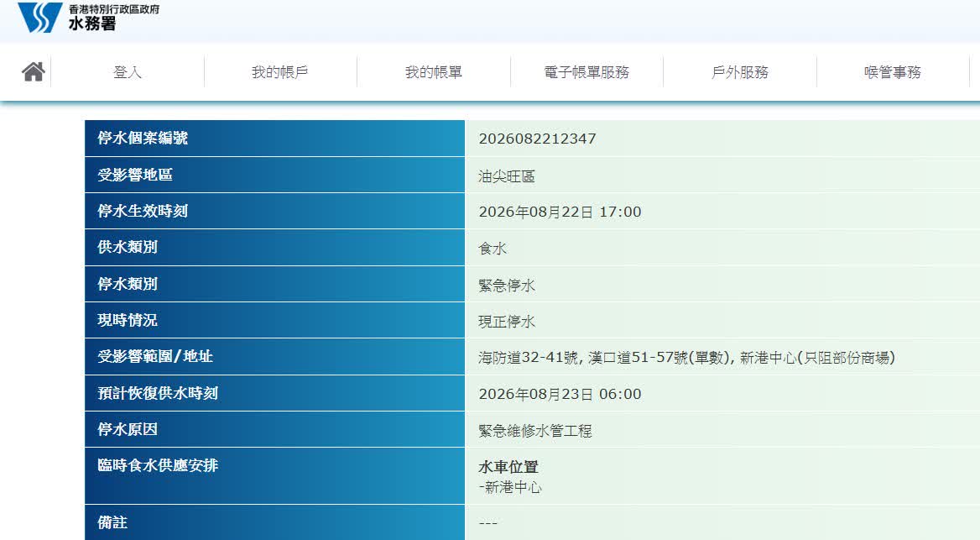Click the 現正停水 status value
980x540 pixels.
506,322
